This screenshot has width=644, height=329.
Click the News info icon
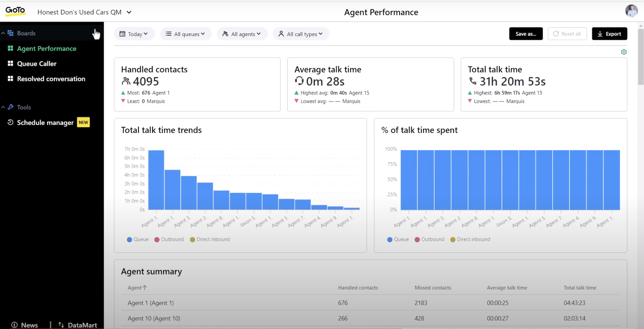pyautogui.click(x=14, y=324)
